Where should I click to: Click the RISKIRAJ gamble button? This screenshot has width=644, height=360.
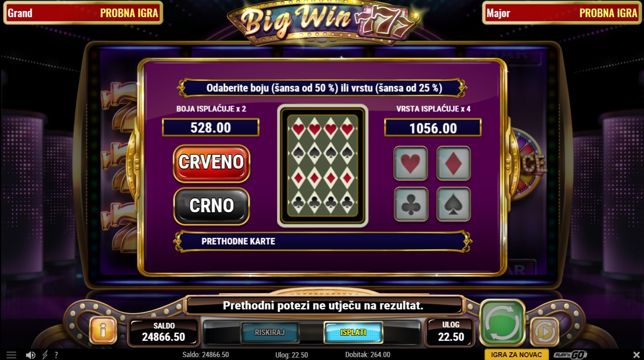pos(270,332)
